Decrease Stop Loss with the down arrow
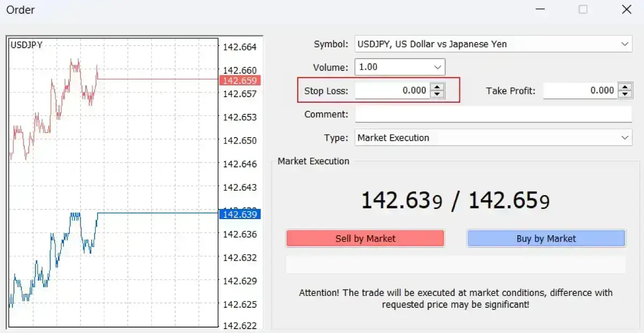 [x=438, y=95]
